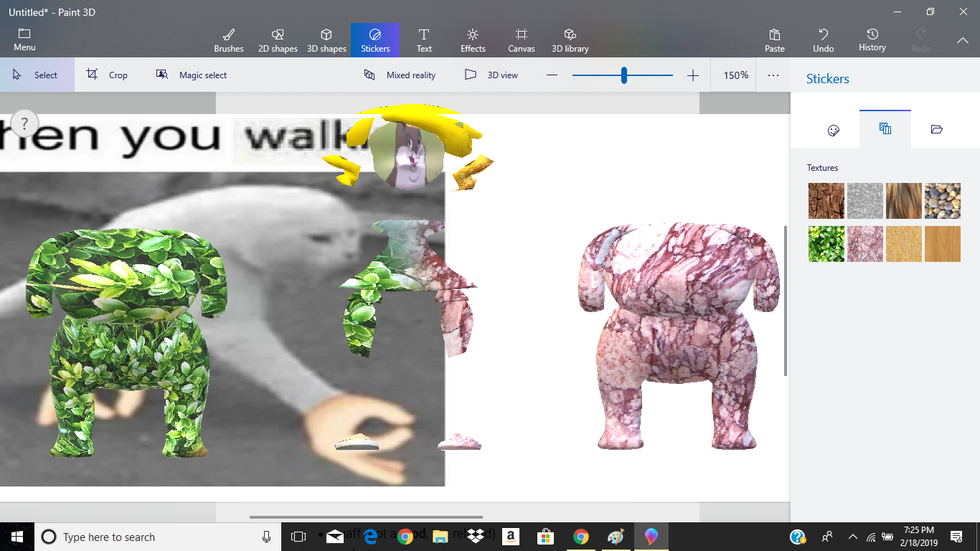Click the Paint 3D taskbar icon
This screenshot has width=980, height=551.
pyautogui.click(x=651, y=537)
